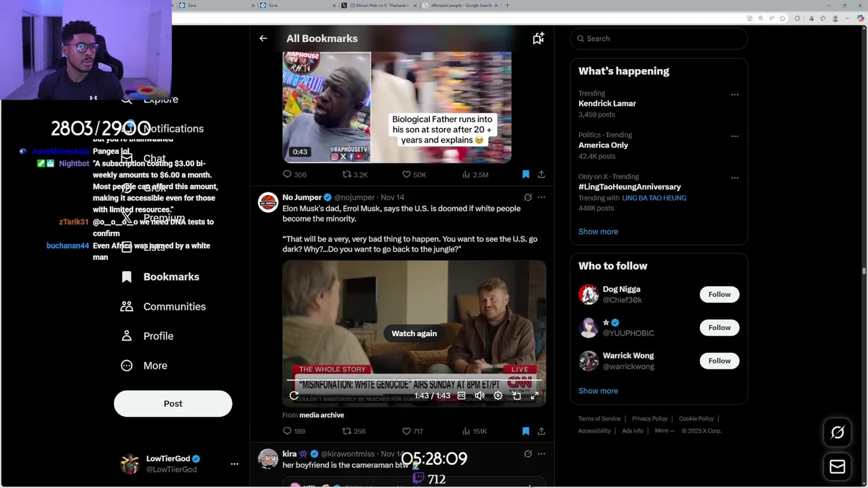Image resolution: width=868 pixels, height=488 pixels.
Task: Enable picture-in-picture for the video
Action: (x=516, y=395)
